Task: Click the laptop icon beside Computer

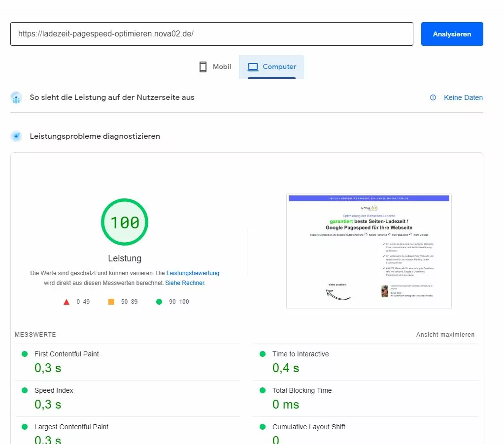Action: pos(253,67)
